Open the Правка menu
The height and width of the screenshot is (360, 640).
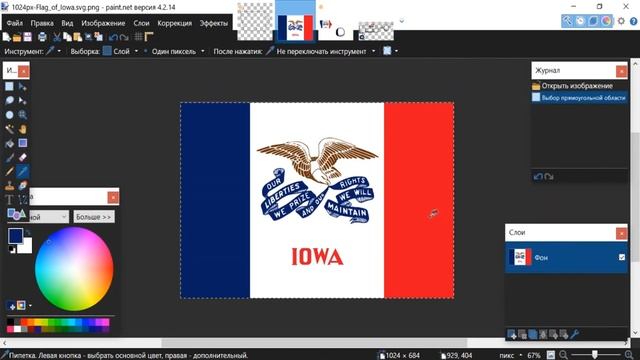(42, 23)
